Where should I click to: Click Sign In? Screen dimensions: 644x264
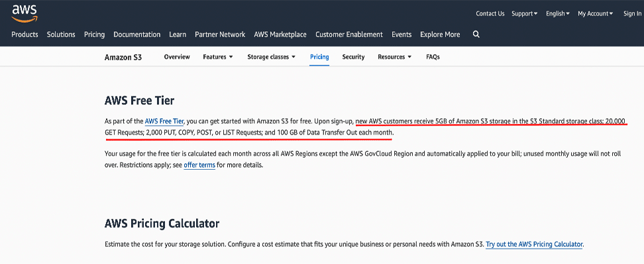pos(632,13)
